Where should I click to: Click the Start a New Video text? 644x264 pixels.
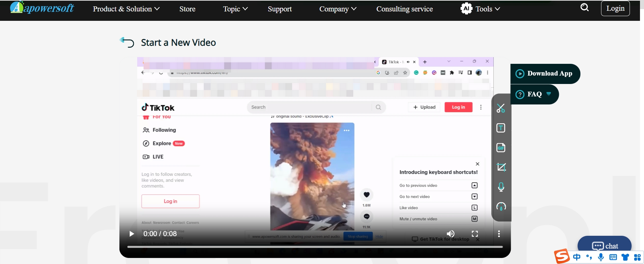[x=178, y=43]
